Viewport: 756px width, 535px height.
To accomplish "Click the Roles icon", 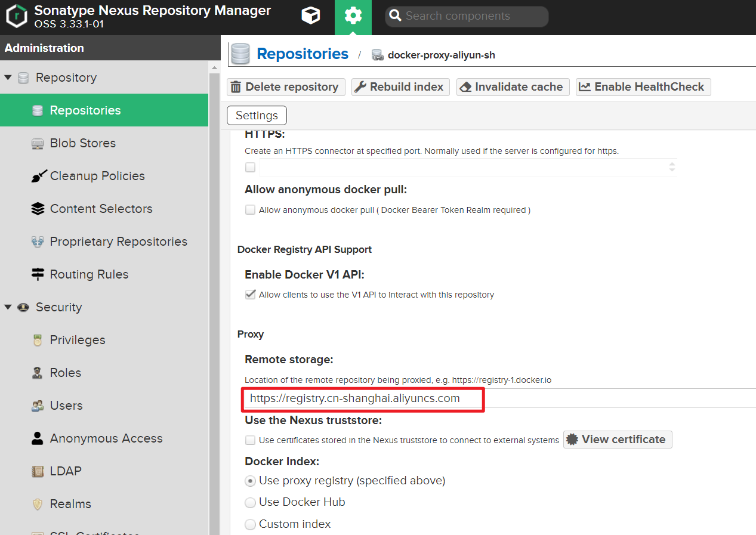I will [x=38, y=373].
